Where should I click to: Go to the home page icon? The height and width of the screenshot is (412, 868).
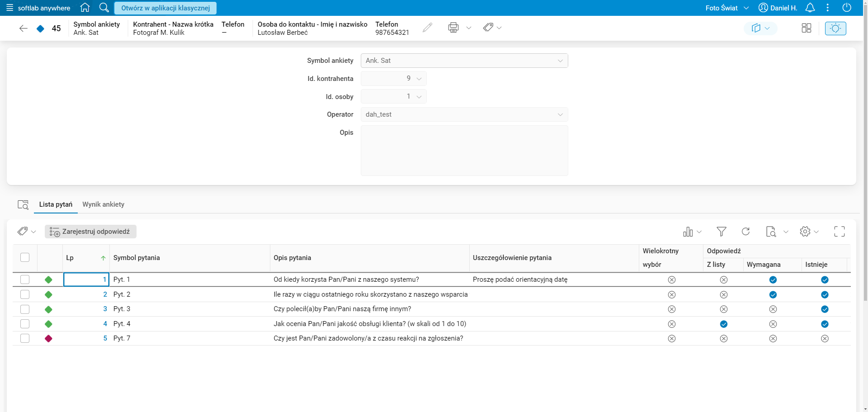(85, 8)
